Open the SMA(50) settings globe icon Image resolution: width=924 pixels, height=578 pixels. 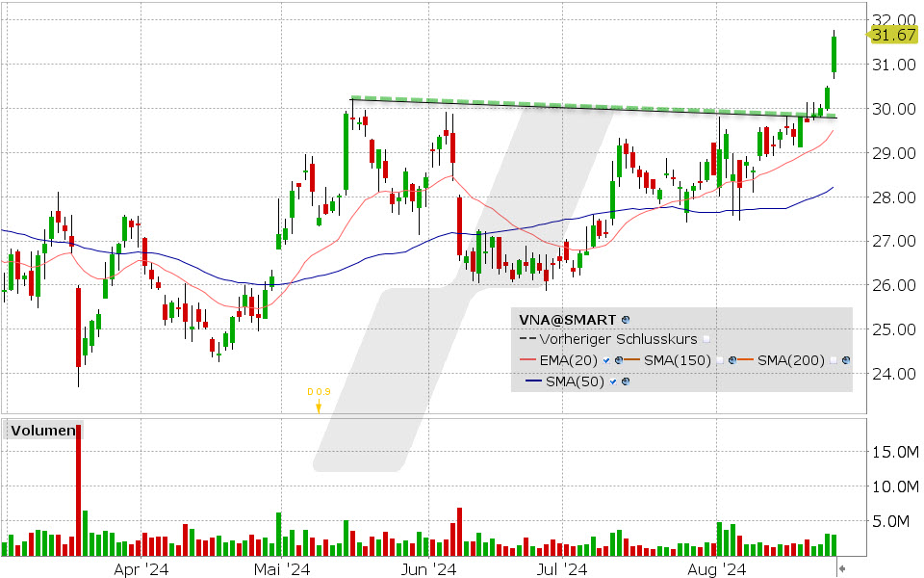click(626, 381)
